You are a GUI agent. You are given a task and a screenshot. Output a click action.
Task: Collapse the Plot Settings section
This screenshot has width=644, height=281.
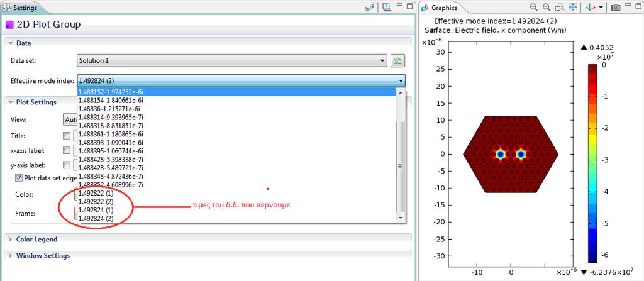[x=11, y=102]
